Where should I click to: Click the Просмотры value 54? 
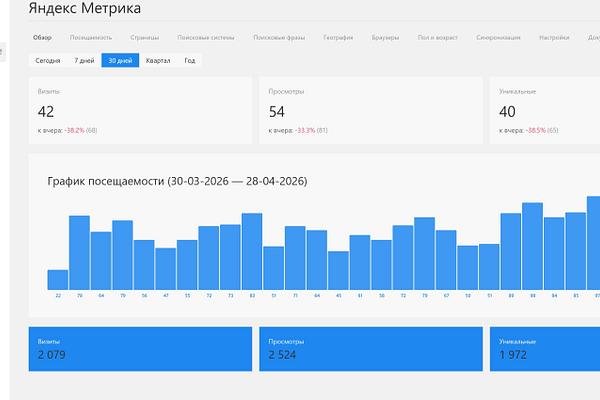pyautogui.click(x=277, y=112)
